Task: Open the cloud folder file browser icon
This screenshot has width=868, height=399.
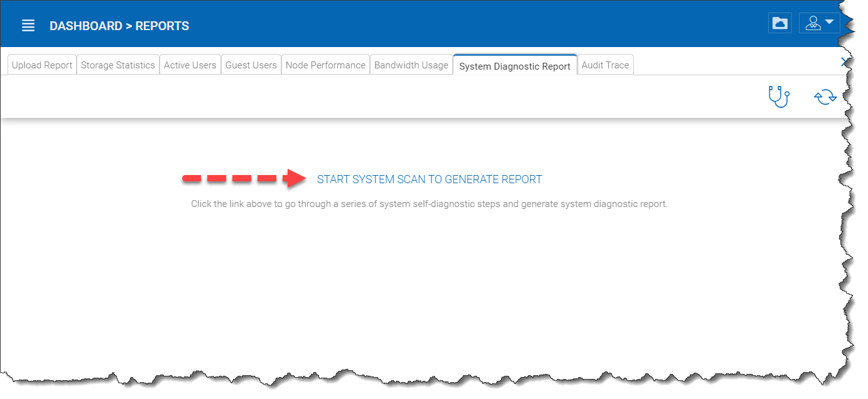Action: [x=780, y=23]
